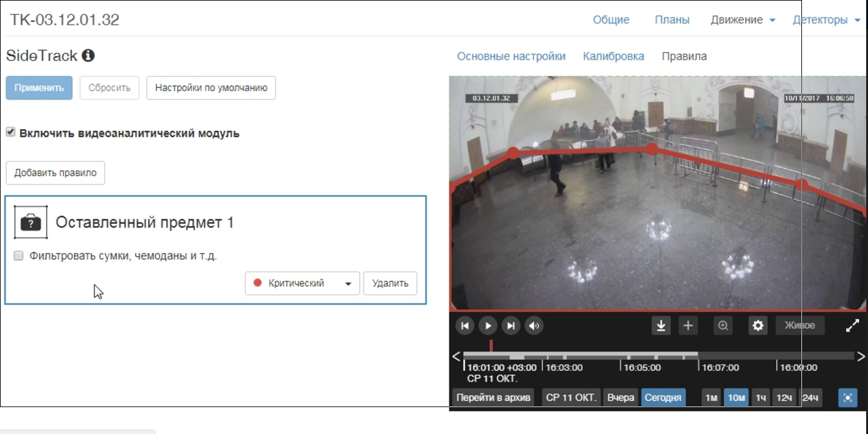
Task: Click the middle red zone vertex on video
Action: point(652,149)
